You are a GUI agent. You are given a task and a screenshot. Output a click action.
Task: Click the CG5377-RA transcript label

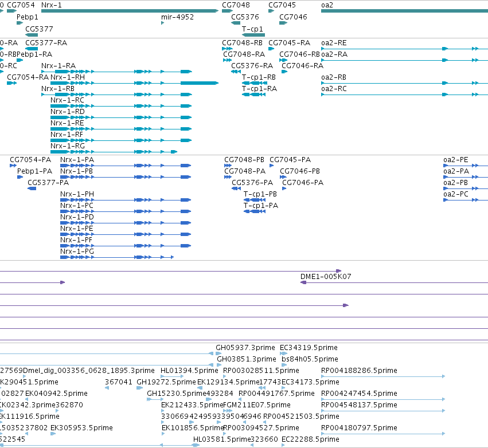point(46,42)
